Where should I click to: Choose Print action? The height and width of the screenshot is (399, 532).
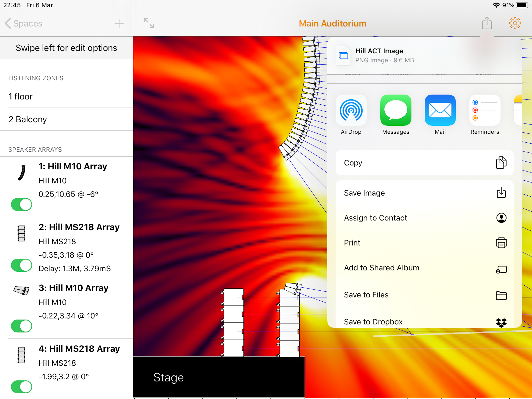point(425,243)
